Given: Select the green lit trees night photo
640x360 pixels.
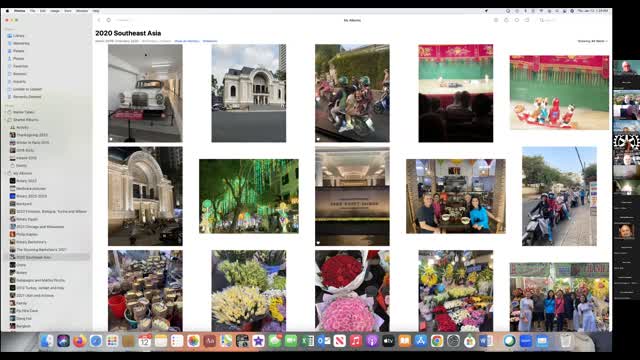Looking at the screenshot, I should coord(249,196).
